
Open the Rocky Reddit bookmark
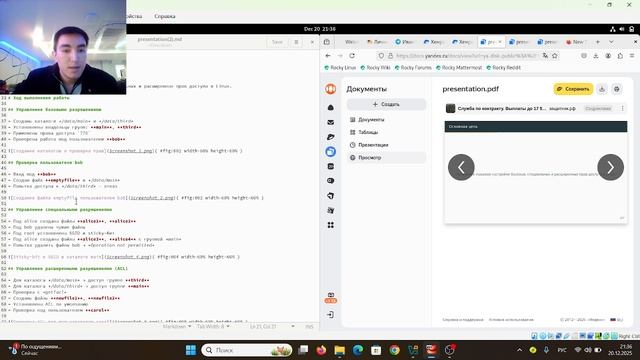503,68
